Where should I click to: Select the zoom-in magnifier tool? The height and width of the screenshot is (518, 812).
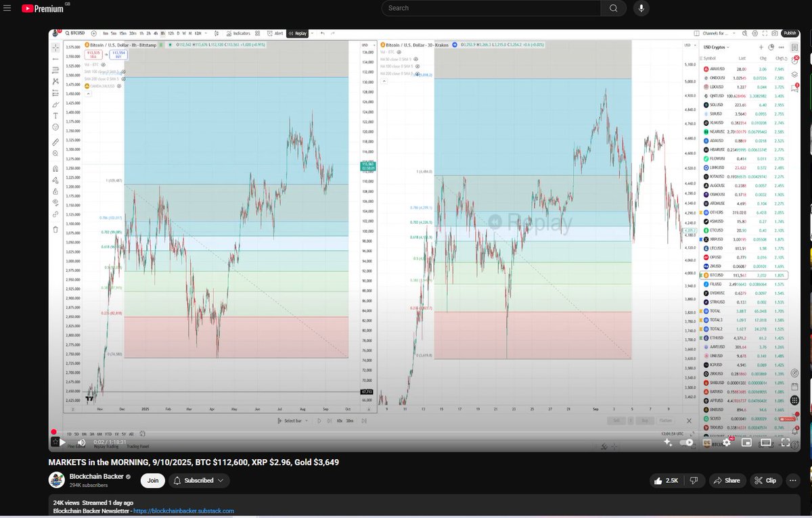[55, 154]
